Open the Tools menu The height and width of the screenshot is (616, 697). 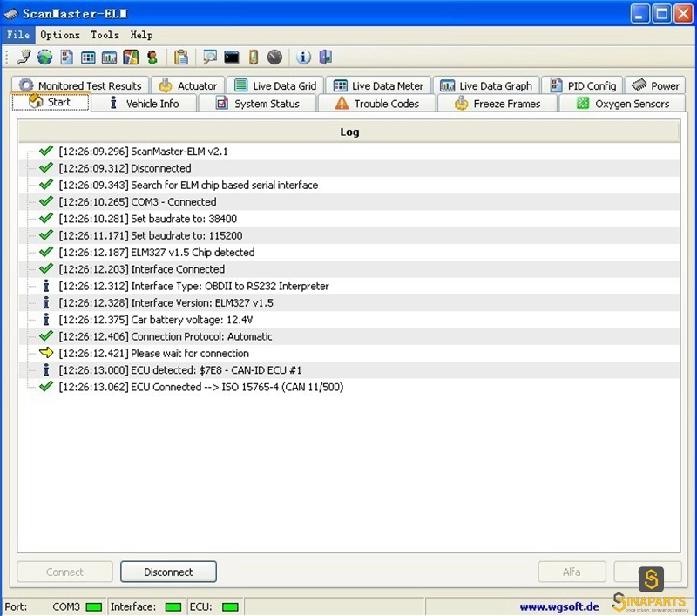[x=105, y=35]
